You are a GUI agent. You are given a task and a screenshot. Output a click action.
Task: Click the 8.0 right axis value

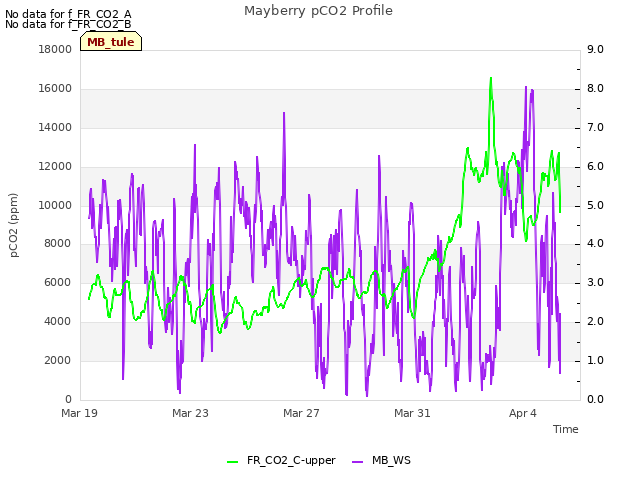(595, 89)
